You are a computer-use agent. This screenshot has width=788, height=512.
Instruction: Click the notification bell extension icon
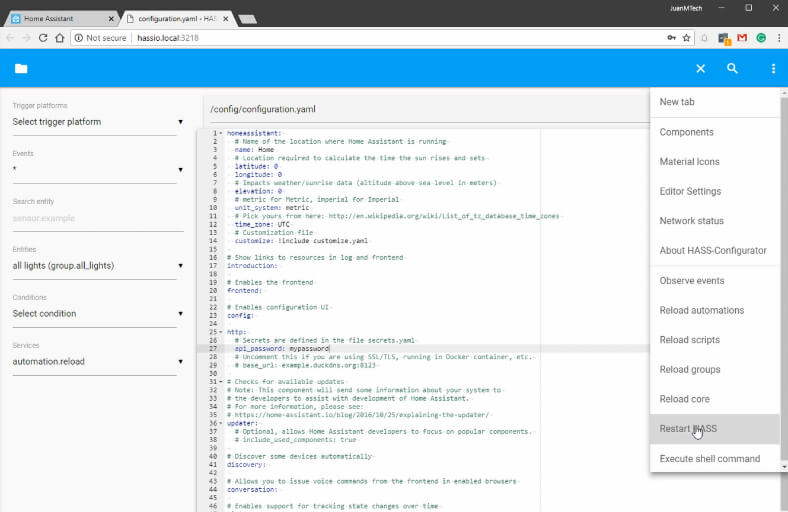[x=705, y=38]
